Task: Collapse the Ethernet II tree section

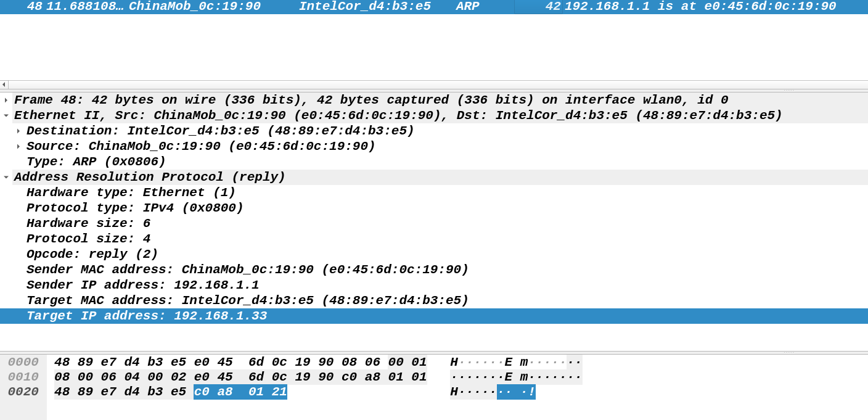Action: (6, 115)
